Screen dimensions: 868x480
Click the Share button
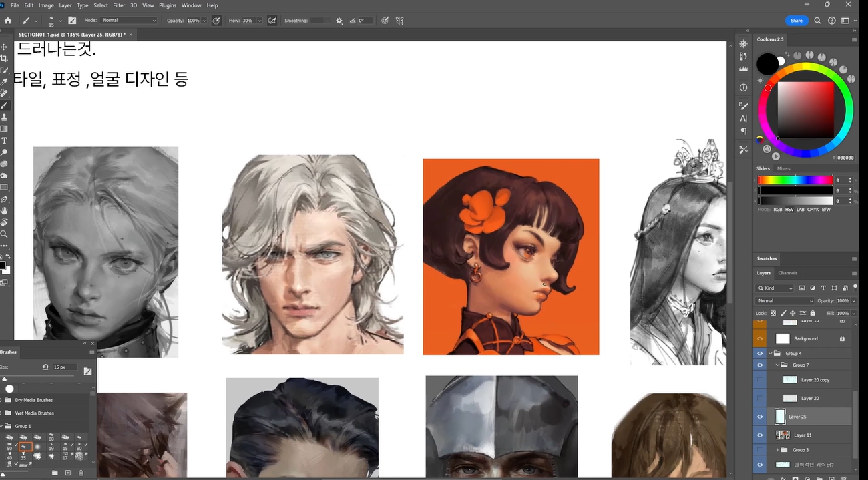(x=797, y=21)
